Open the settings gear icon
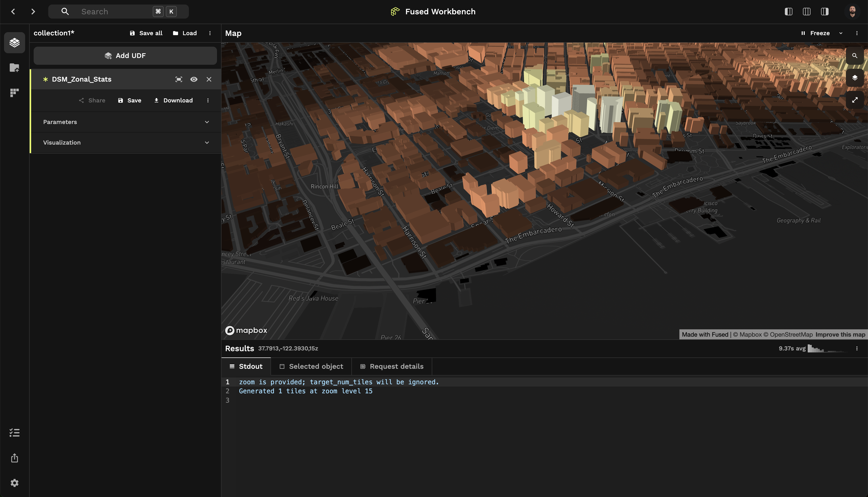Viewport: 868px width, 497px height. 14,483
